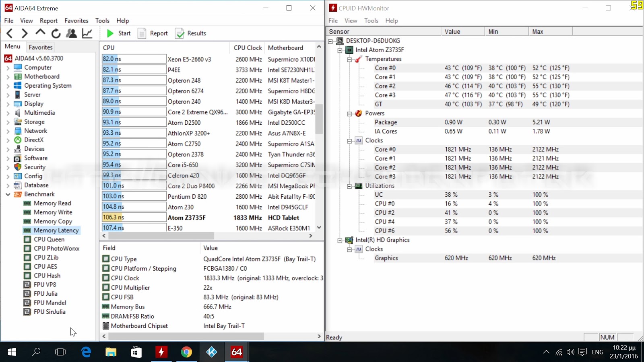Select CPU PhotoWorxx benchmark
Viewport: 644px width, 362px height.
point(57,249)
